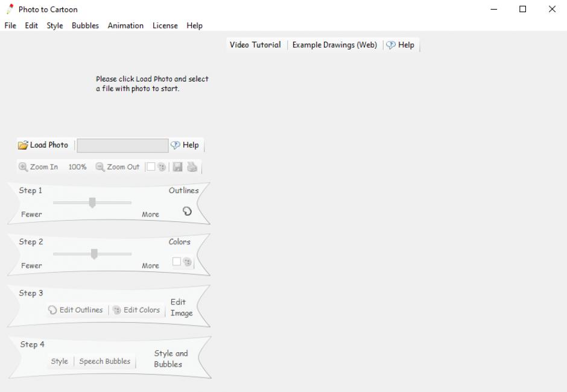Save the cartoon with the floppy disk icon
567x392 pixels.
pos(177,166)
